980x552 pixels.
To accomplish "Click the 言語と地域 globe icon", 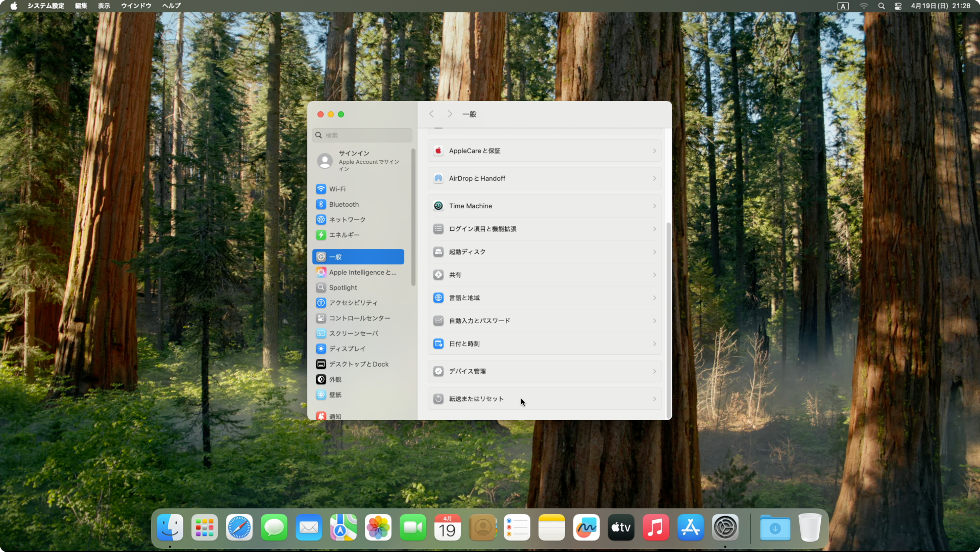I will tap(438, 297).
